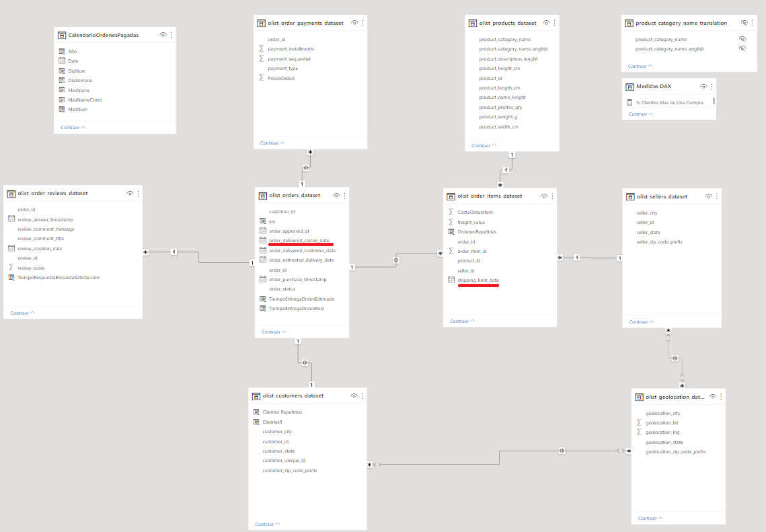Click the Medidas DAX table header icon

(x=629, y=87)
